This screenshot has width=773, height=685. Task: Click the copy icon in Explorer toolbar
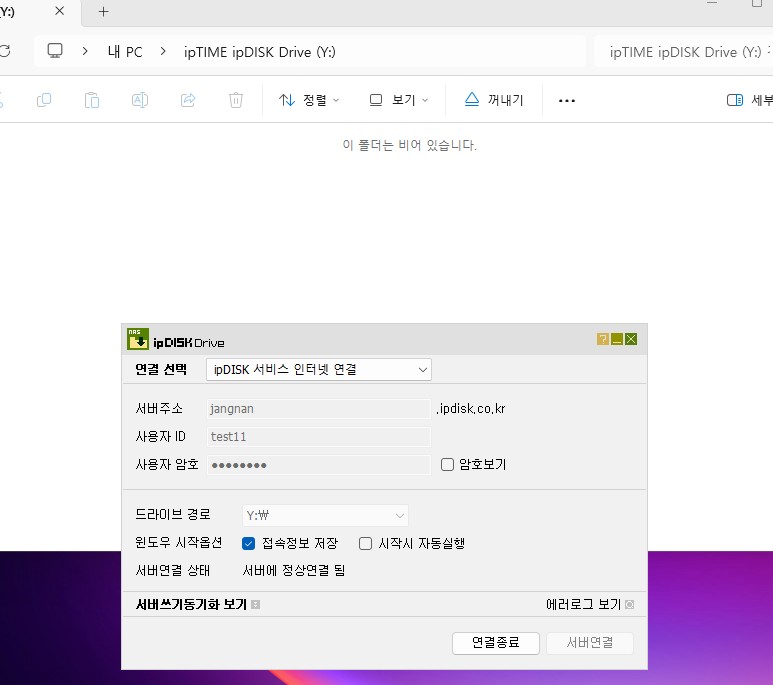point(44,100)
